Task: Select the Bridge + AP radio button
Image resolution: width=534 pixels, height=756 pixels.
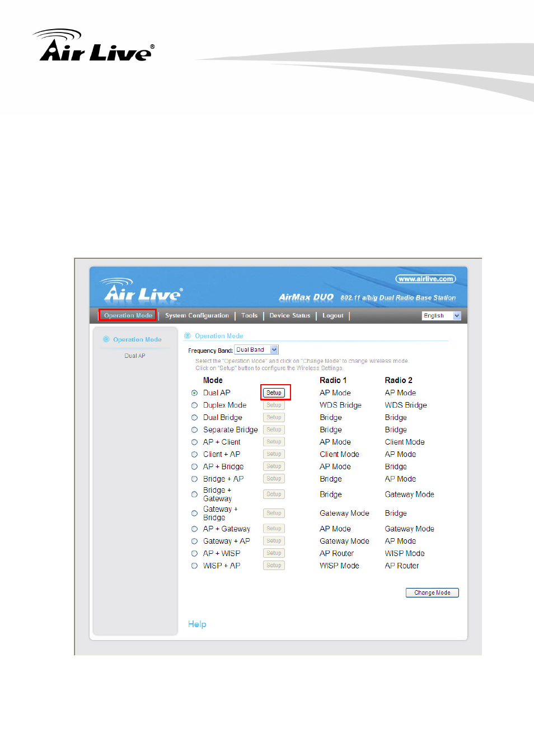Action: click(x=194, y=479)
